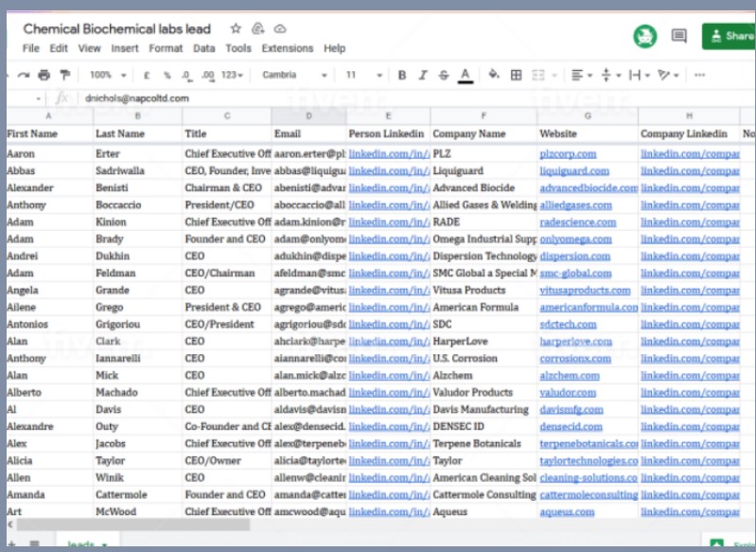Screen dimensions: 756x552
Task: Select the 'Cattermole' last name cell
Action: (137, 494)
